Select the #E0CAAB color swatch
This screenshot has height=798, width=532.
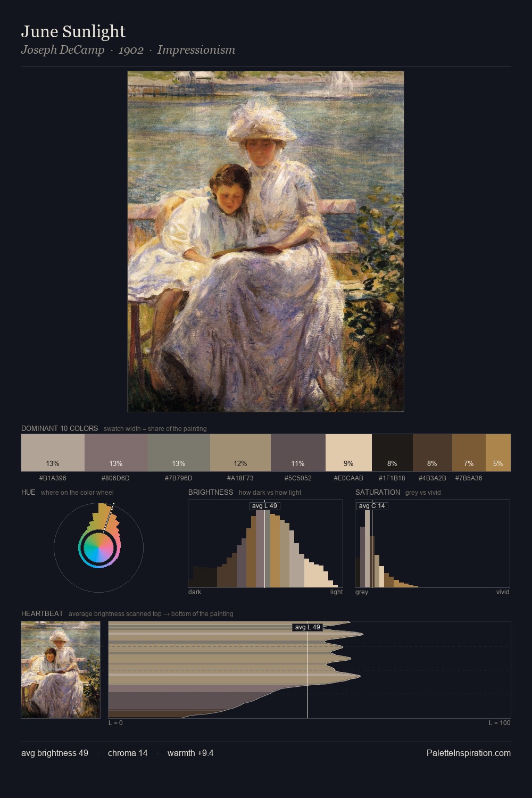coord(348,453)
